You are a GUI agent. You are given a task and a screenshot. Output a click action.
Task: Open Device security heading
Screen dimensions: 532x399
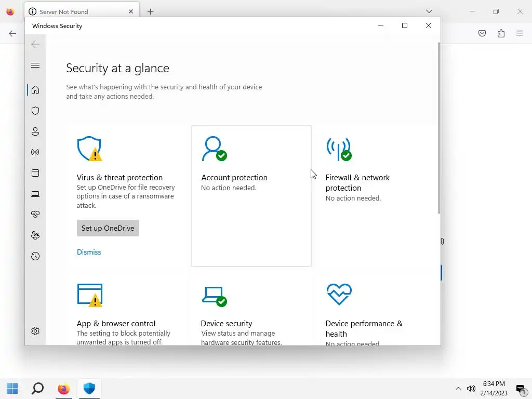pyautogui.click(x=227, y=323)
